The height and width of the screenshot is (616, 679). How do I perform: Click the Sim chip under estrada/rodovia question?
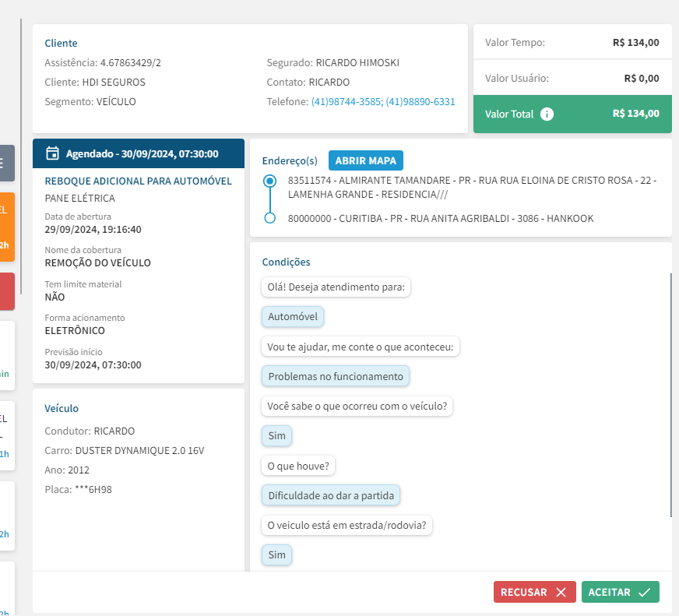(x=277, y=555)
